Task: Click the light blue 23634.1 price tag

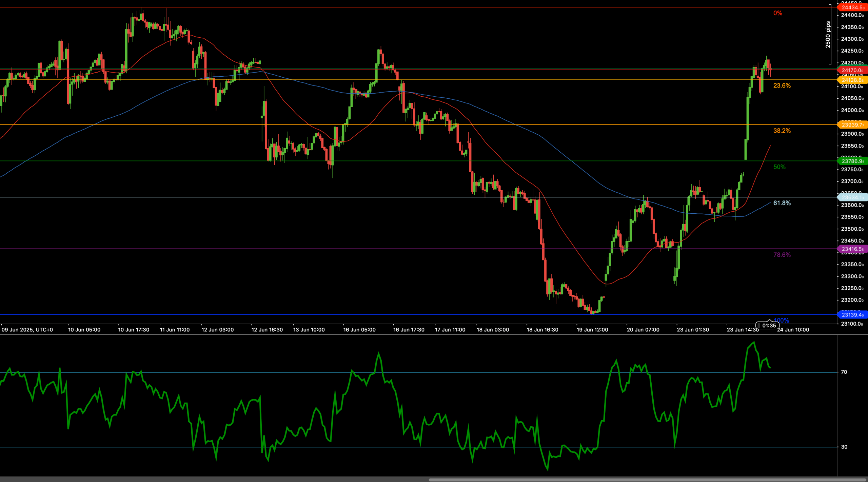Action: pyautogui.click(x=852, y=197)
